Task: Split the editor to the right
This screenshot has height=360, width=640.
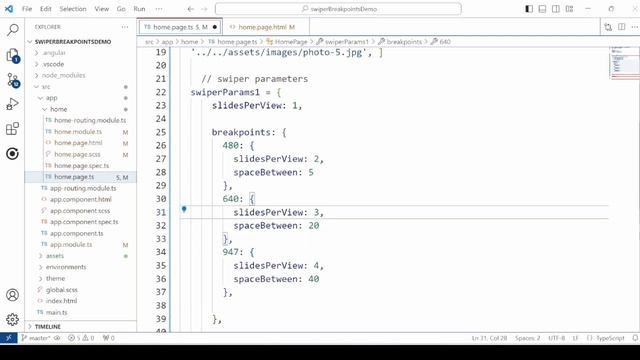Action: tap(622, 27)
